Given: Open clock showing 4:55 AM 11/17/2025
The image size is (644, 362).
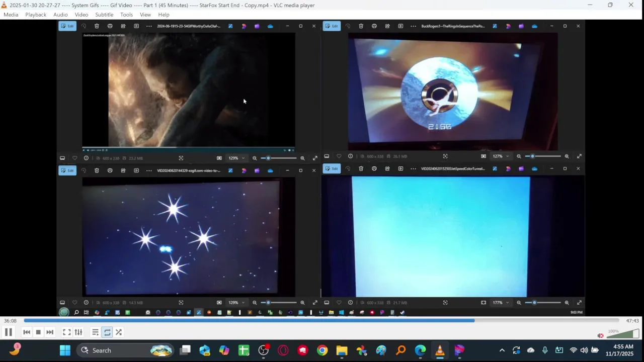Looking at the screenshot, I should pyautogui.click(x=619, y=350).
